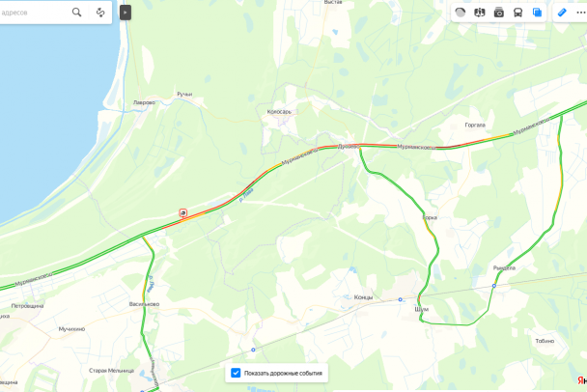Toggle the traffic layer icon
The image size is (587, 392).
(461, 13)
